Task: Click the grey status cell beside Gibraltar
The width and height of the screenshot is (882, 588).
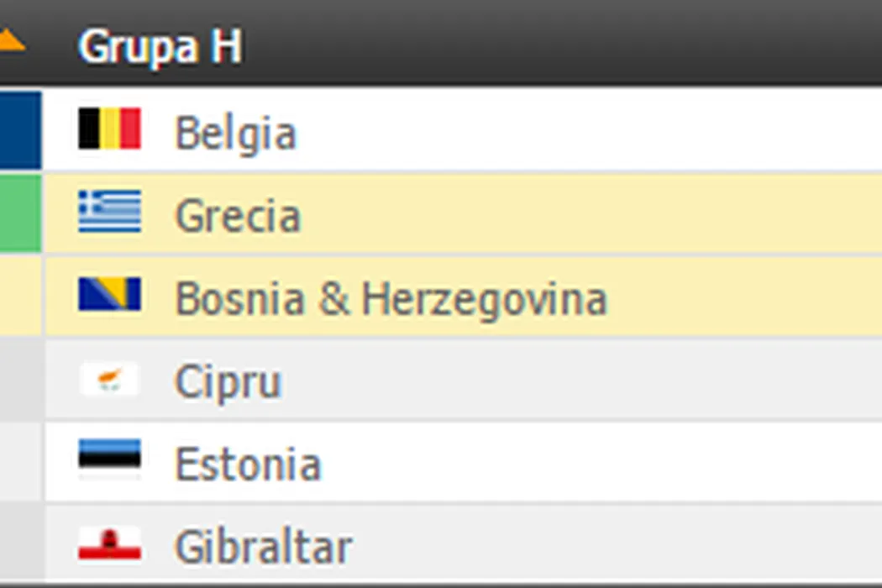Action: (20, 543)
